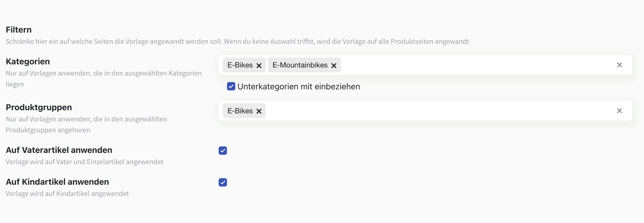Clear all selected Produktgruppen
Viewport: 644px width, 223px height.
coord(619,111)
